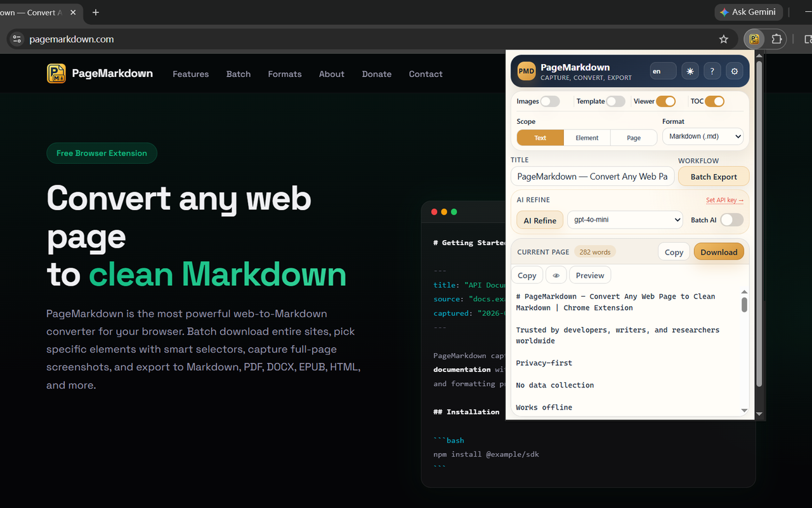
Task: Open extension settings via the gear icon
Action: coord(735,71)
